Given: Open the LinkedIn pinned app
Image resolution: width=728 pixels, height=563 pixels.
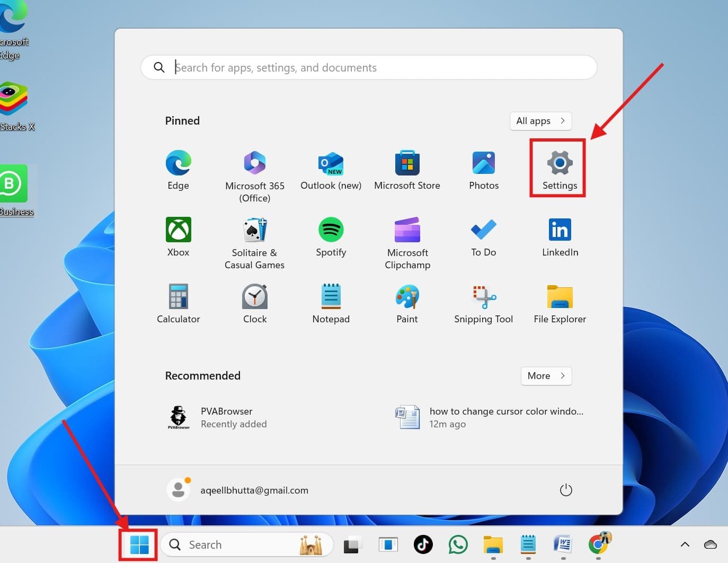Looking at the screenshot, I should pyautogui.click(x=560, y=236).
